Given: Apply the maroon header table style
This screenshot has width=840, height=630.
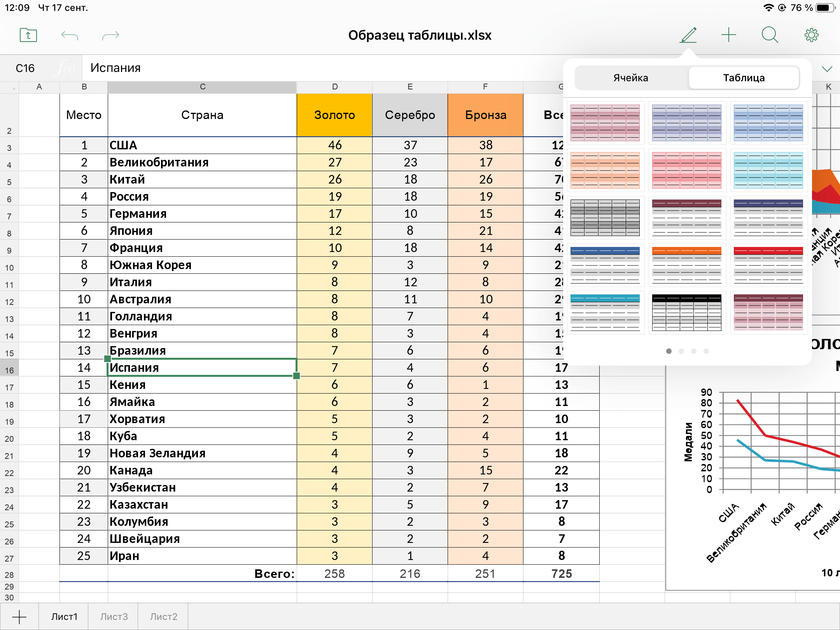Looking at the screenshot, I should 687,218.
